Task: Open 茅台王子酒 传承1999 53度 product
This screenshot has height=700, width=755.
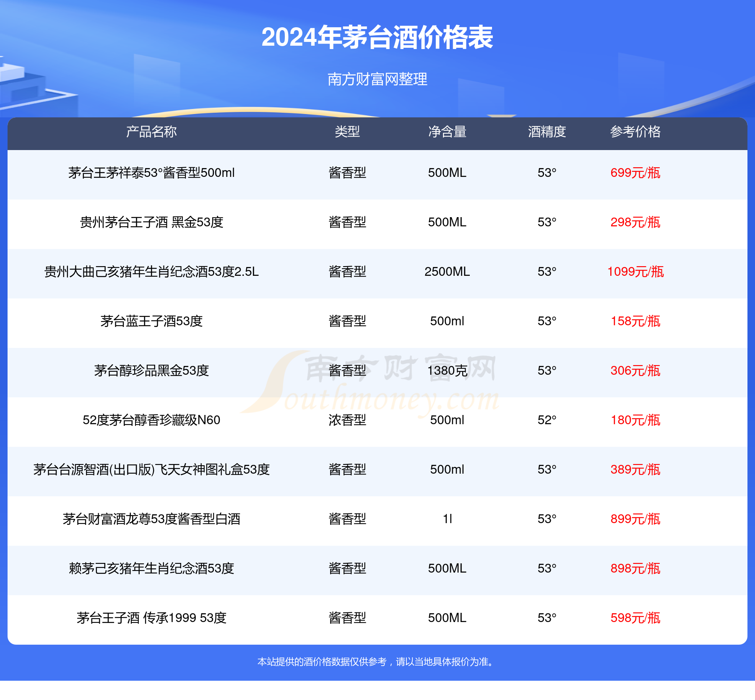Action: pos(151,618)
